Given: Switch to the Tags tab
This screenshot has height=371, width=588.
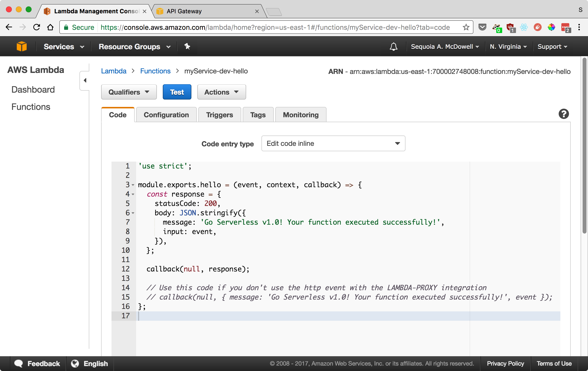Looking at the screenshot, I should (x=258, y=115).
